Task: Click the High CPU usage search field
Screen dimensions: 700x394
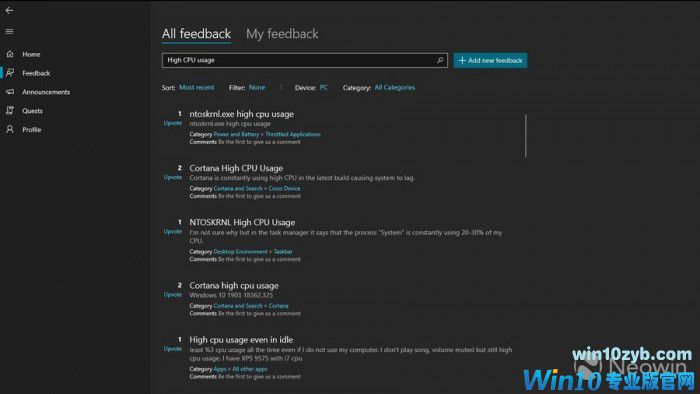Action: (304, 60)
